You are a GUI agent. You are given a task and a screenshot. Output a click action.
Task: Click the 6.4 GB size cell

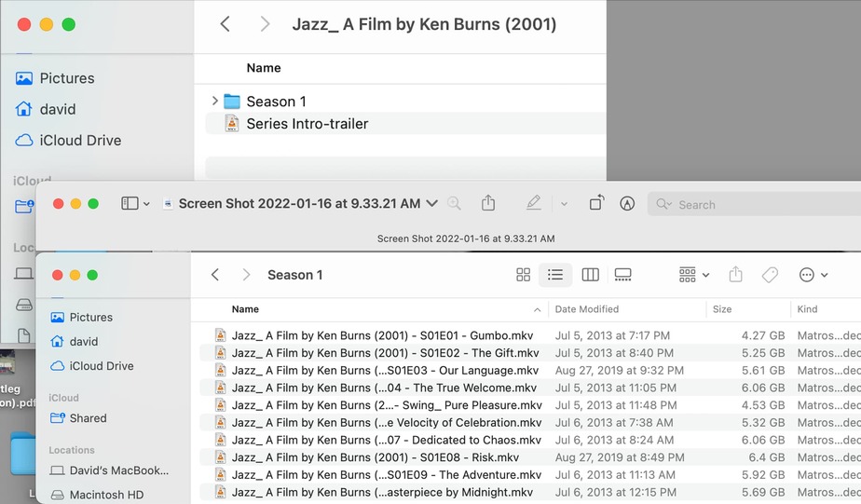click(767, 457)
